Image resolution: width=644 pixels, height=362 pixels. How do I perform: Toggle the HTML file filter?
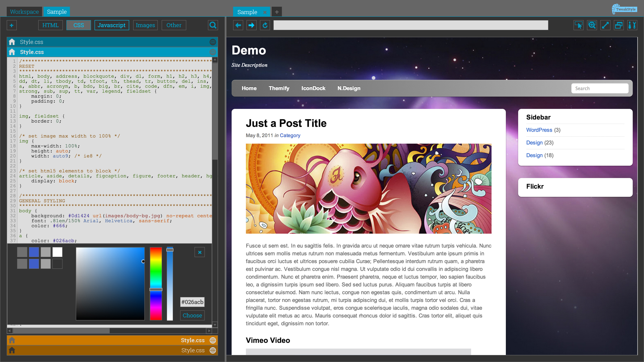coord(50,25)
